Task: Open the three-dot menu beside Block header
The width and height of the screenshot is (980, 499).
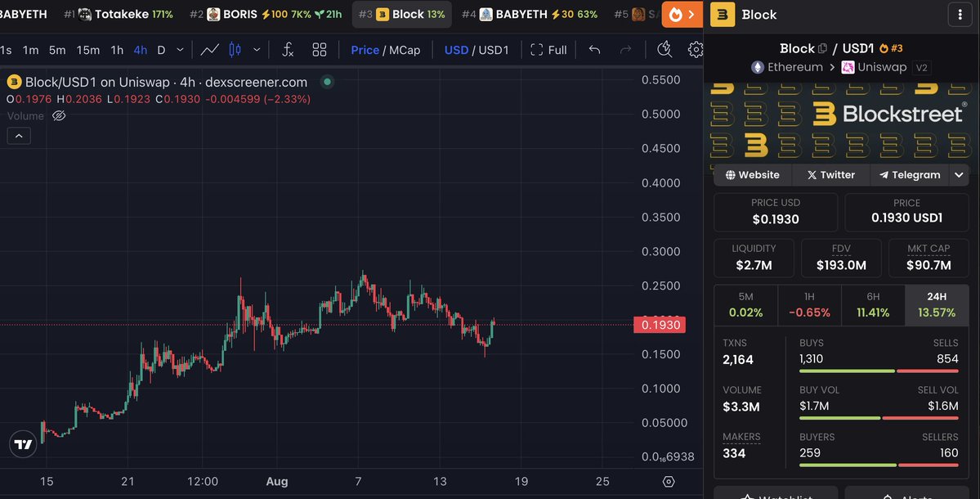Action: click(960, 15)
